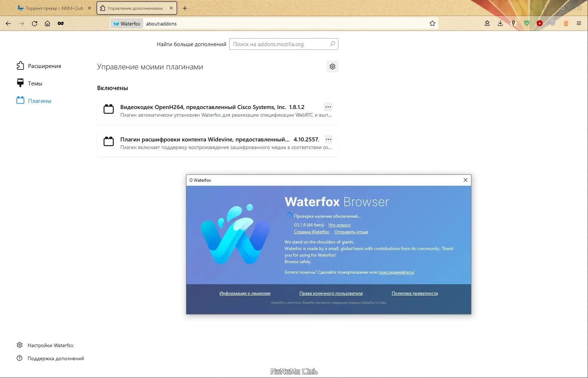This screenshot has height=378, width=588.
Task: Close the О Waterfox dialog
Action: (x=466, y=180)
